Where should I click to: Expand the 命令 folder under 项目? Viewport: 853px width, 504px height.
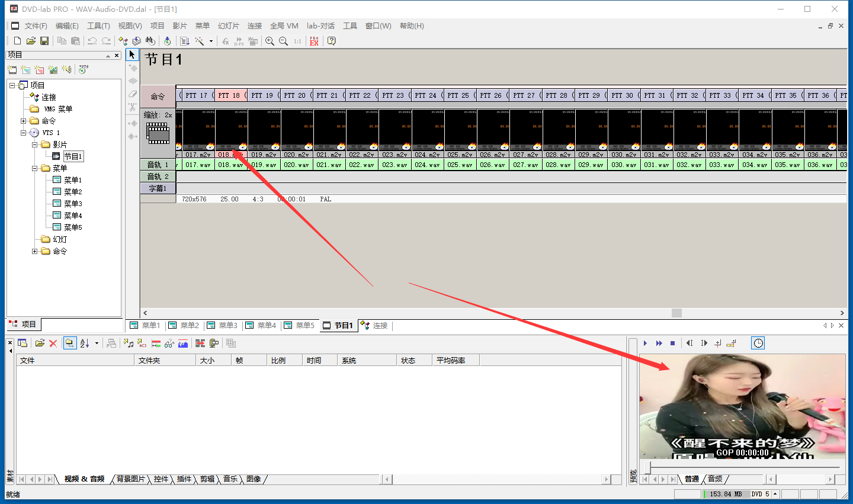pos(24,121)
